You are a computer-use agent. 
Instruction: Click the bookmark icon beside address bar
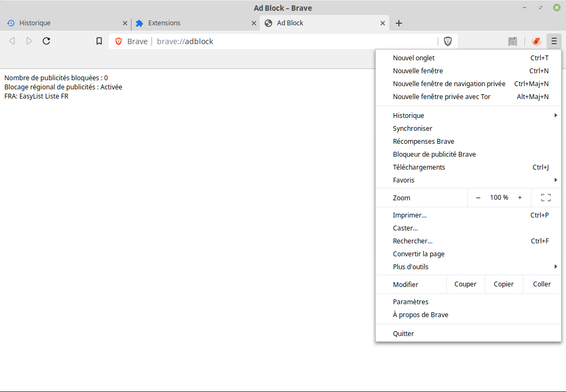(x=99, y=41)
